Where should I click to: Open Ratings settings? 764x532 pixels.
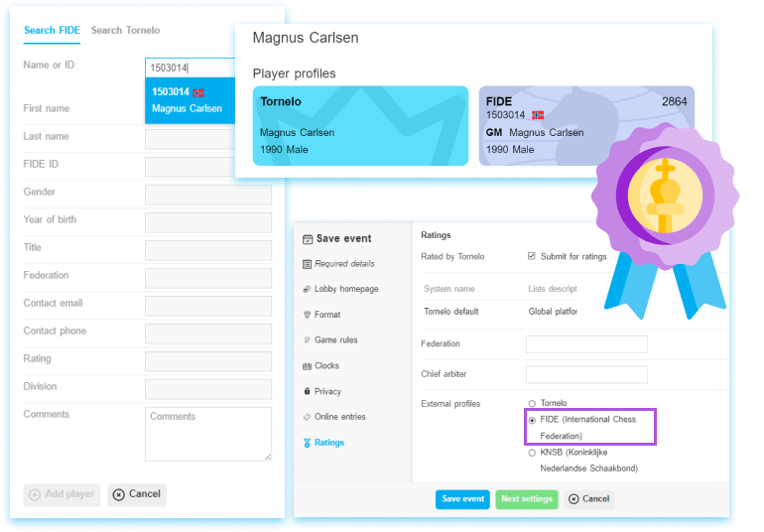pos(329,443)
